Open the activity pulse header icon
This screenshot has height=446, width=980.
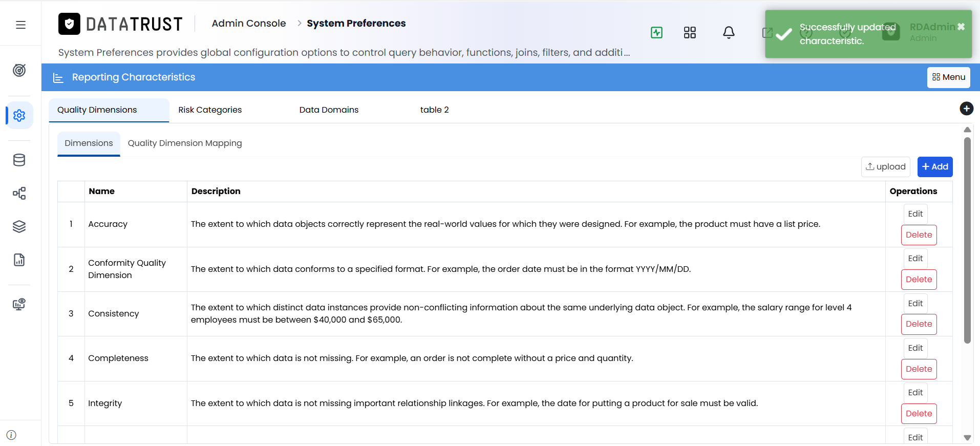click(656, 33)
